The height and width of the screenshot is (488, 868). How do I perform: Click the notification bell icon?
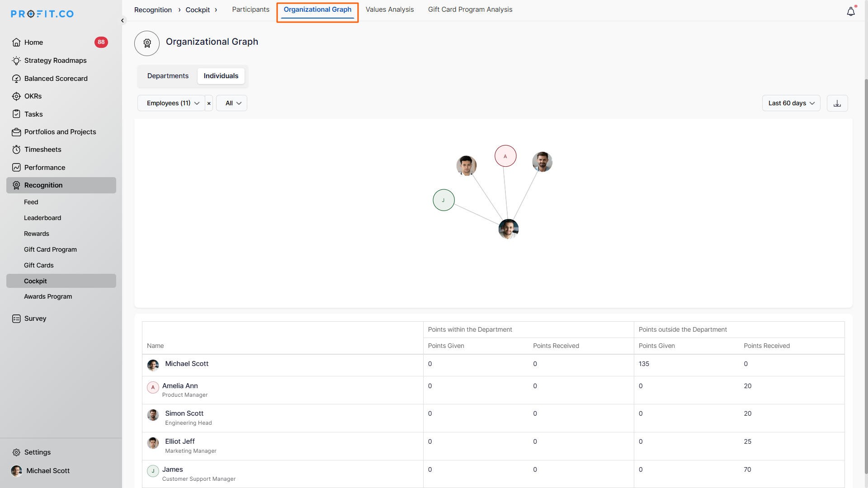pyautogui.click(x=850, y=12)
